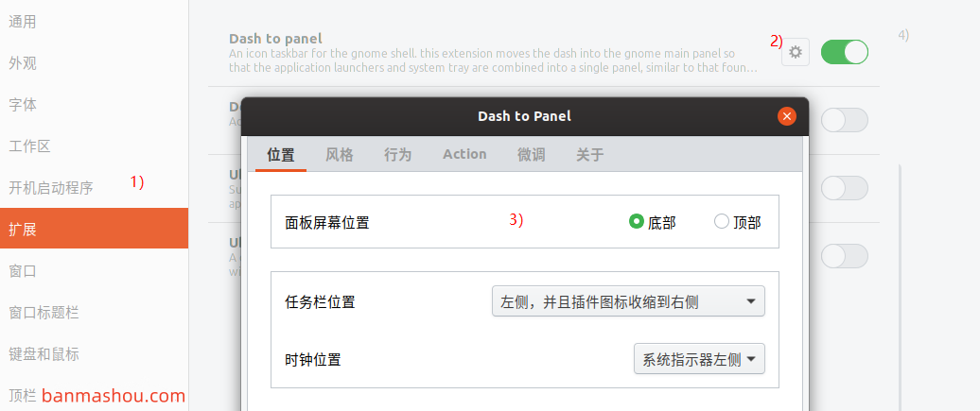Viewport: 980px width, 411px height.
Task: Open the Action tab
Action: point(464,154)
